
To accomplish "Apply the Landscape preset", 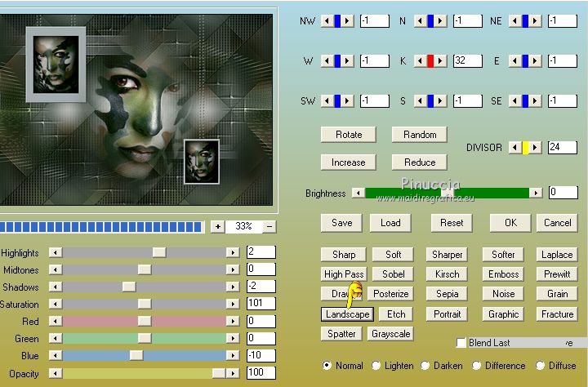I will pyautogui.click(x=347, y=314).
